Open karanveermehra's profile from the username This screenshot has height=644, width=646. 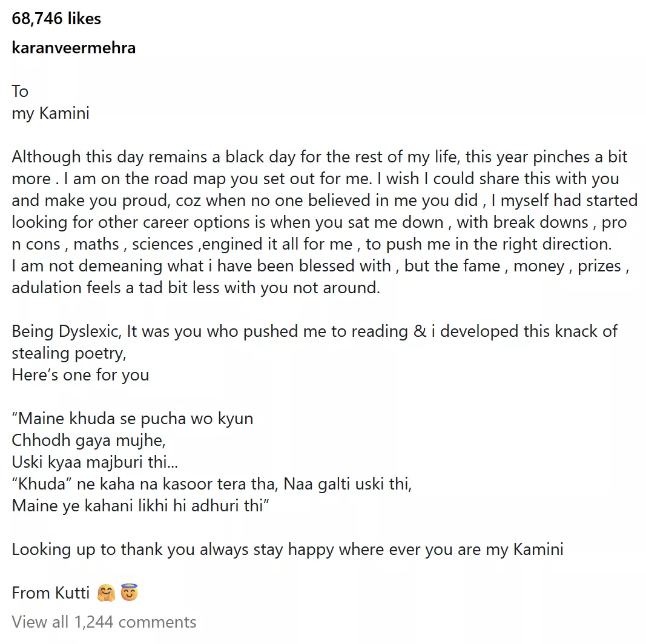pos(74,48)
